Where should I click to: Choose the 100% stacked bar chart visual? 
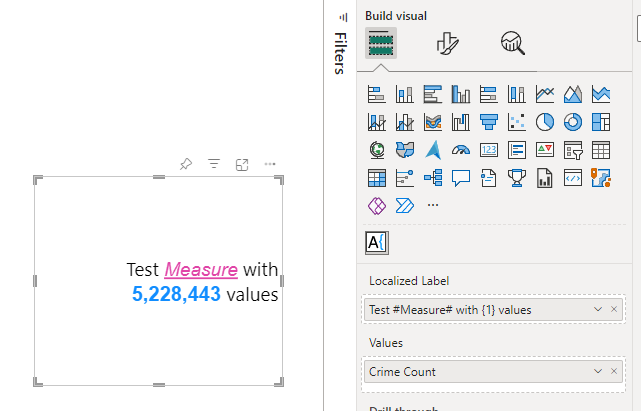[489, 94]
